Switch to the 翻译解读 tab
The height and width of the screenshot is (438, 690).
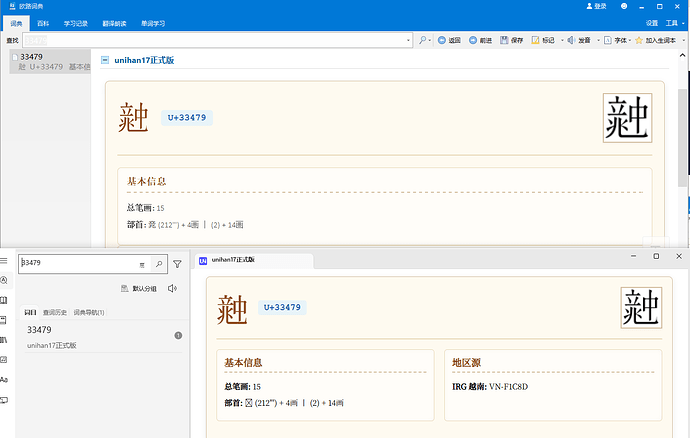[113, 22]
